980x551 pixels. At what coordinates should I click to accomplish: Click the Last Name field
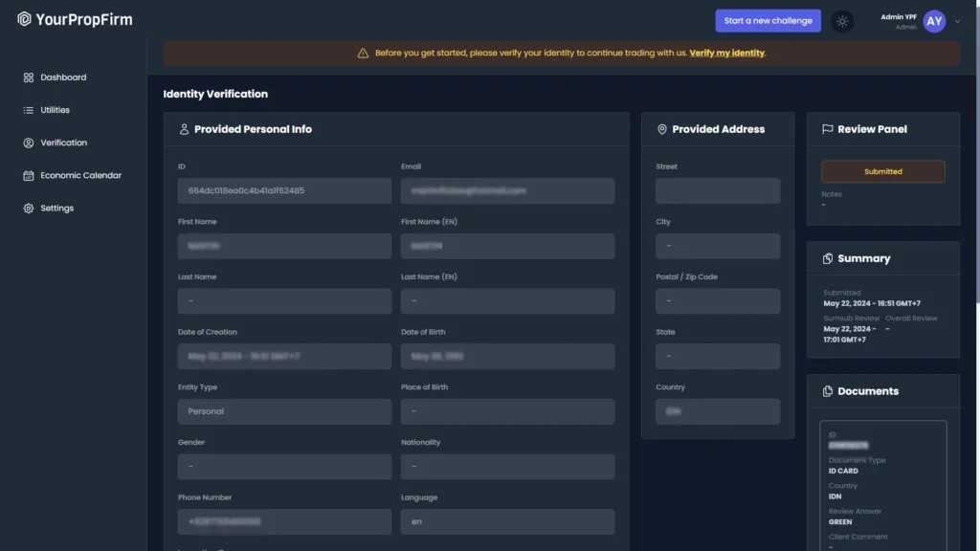pyautogui.click(x=284, y=301)
